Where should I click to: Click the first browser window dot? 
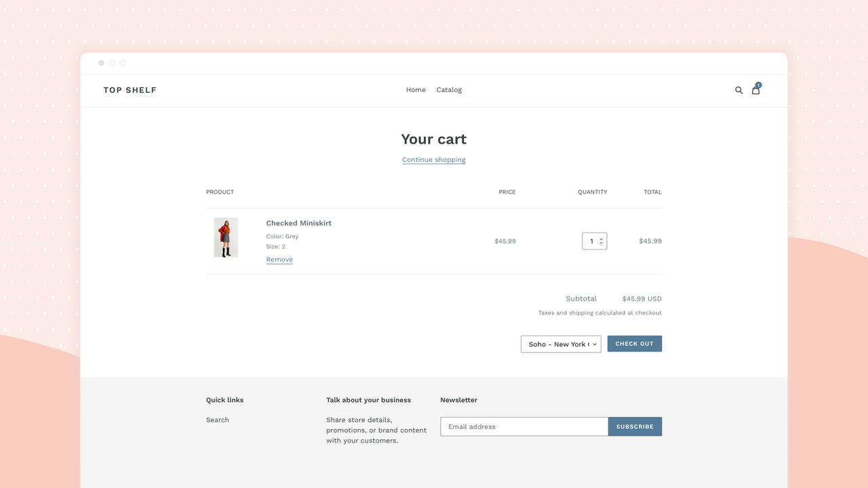(101, 62)
